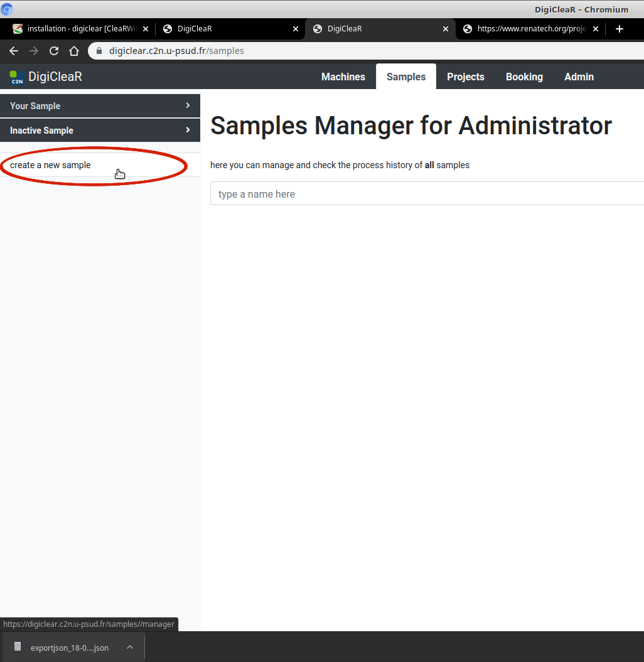Screen dimensions: 644x662
Task: Click the browser forward arrow
Action: tap(34, 51)
